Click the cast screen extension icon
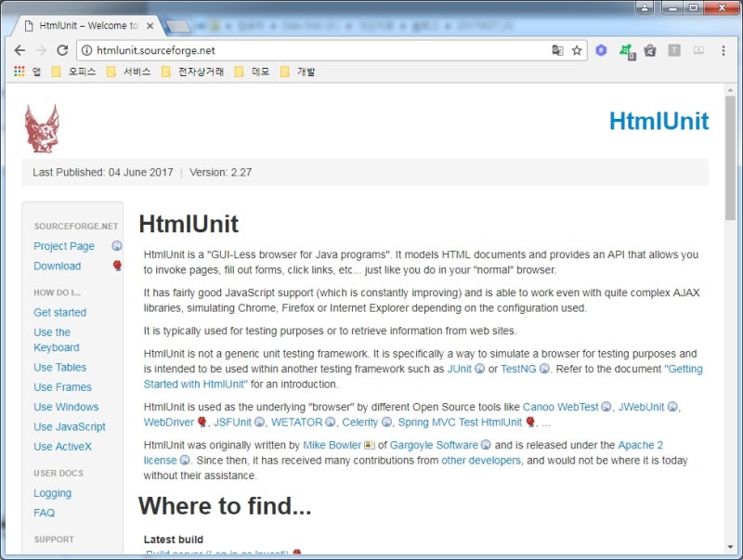The width and height of the screenshot is (743, 560). (699, 50)
